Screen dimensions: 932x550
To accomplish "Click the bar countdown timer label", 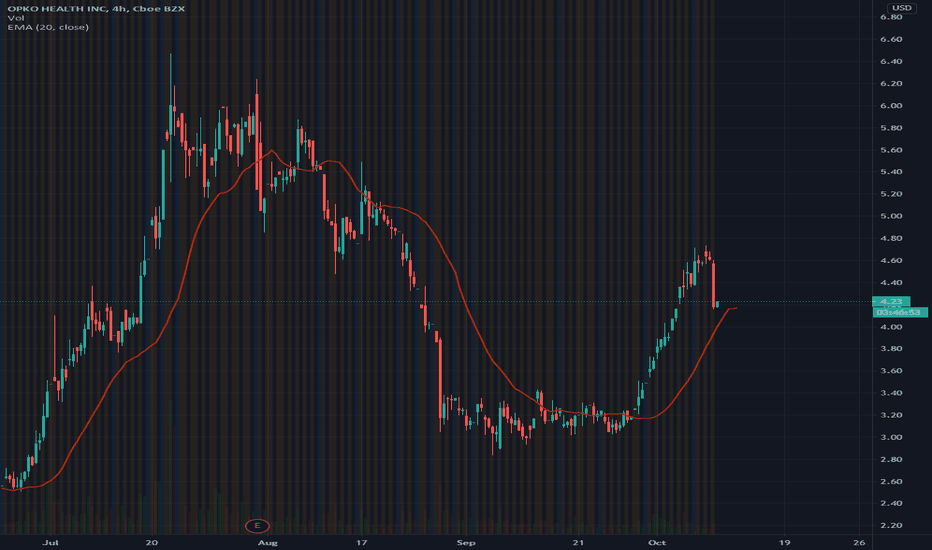I will (x=900, y=312).
